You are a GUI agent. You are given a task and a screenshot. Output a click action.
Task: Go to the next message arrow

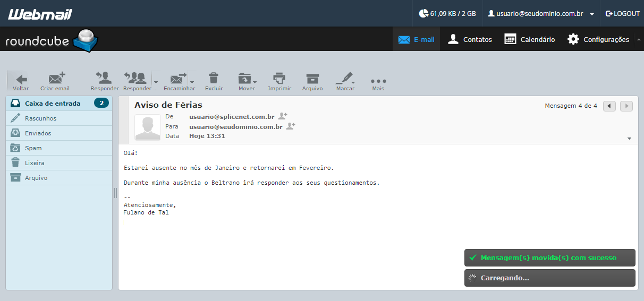tap(626, 106)
